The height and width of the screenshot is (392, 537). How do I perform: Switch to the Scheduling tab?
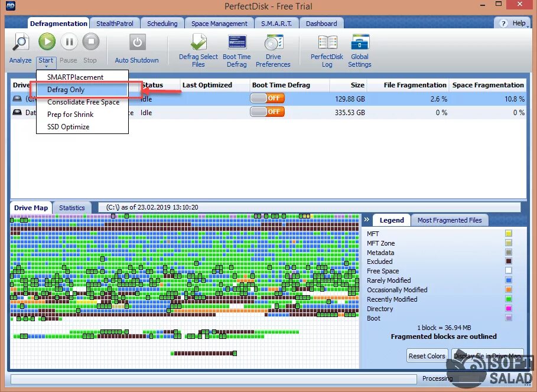pos(162,23)
